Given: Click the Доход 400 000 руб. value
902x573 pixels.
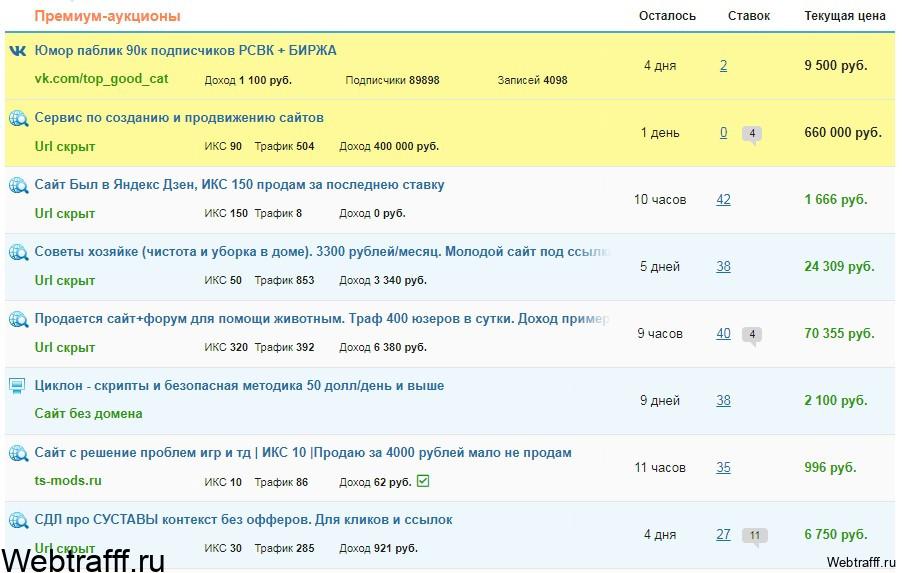Looking at the screenshot, I should (x=389, y=147).
